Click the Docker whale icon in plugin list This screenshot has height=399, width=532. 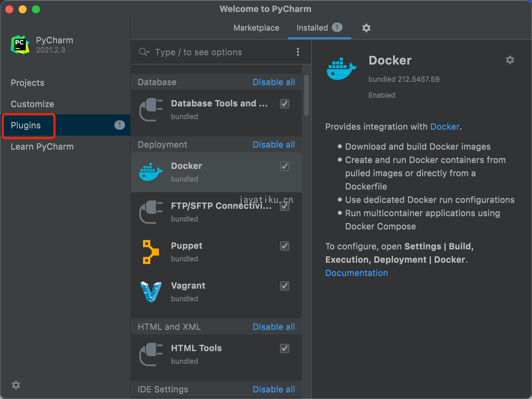click(x=151, y=172)
